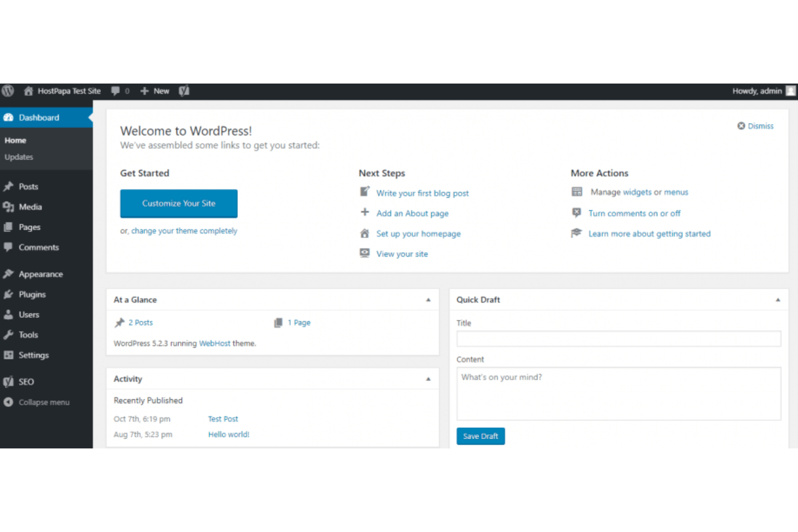Open the Comments icon in sidebar
Viewport: 798px width, 532px height.
9,247
